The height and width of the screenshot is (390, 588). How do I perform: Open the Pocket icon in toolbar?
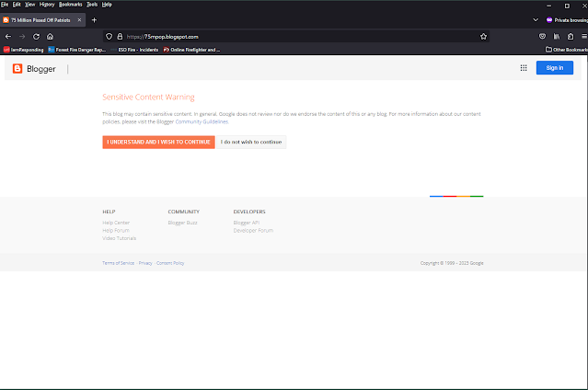tap(542, 37)
